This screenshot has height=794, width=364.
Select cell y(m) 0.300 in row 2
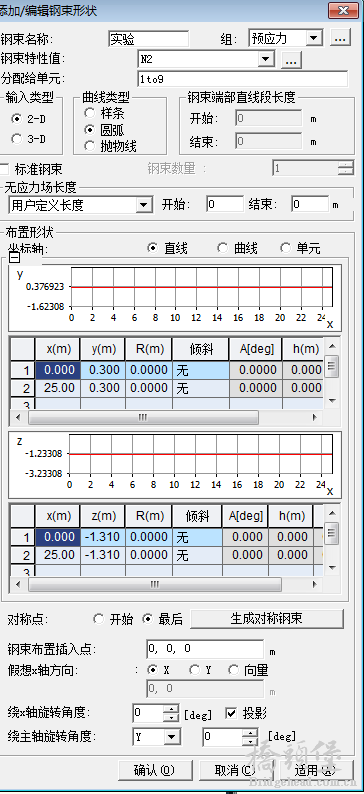pyautogui.click(x=103, y=388)
